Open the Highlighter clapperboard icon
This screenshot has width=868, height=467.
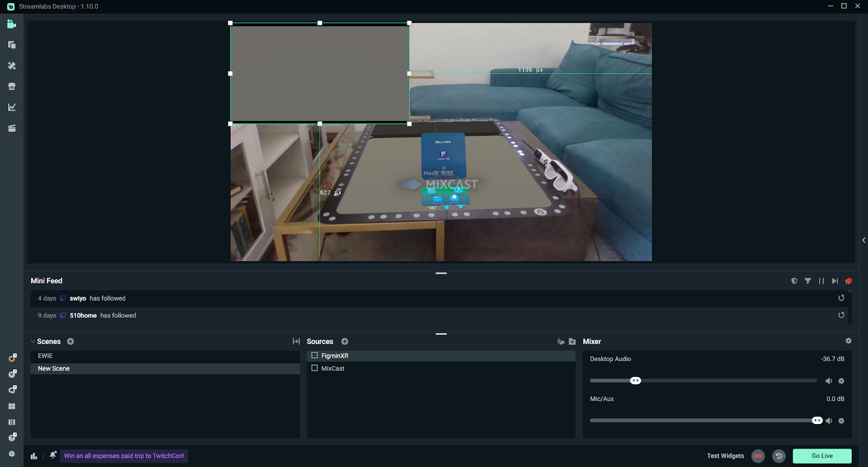[11, 128]
